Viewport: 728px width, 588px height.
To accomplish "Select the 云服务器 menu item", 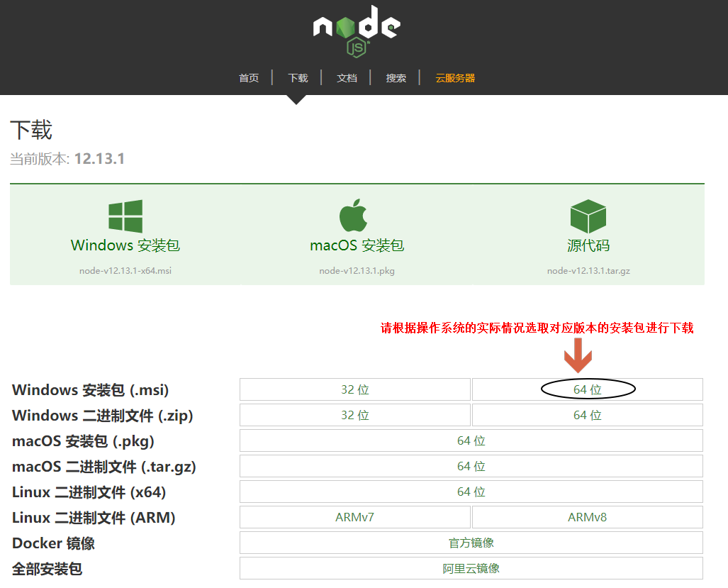I will pos(454,78).
